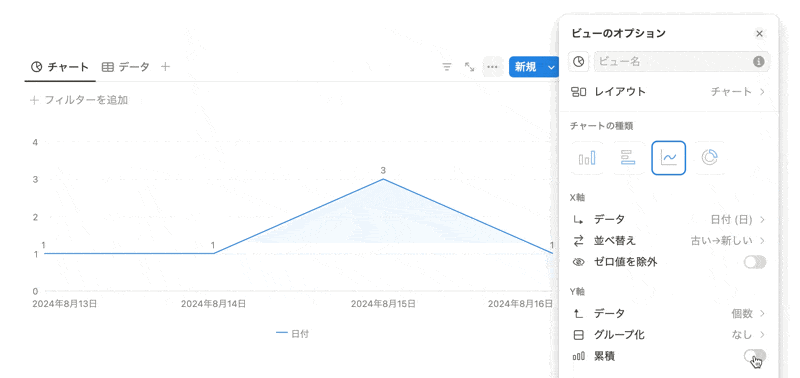Open グループ化 なし option

point(669,335)
